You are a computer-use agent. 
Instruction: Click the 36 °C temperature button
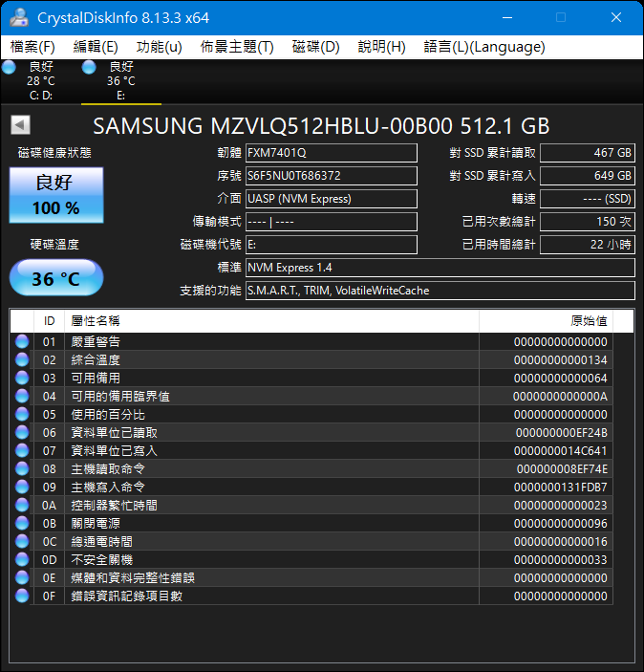tap(56, 277)
